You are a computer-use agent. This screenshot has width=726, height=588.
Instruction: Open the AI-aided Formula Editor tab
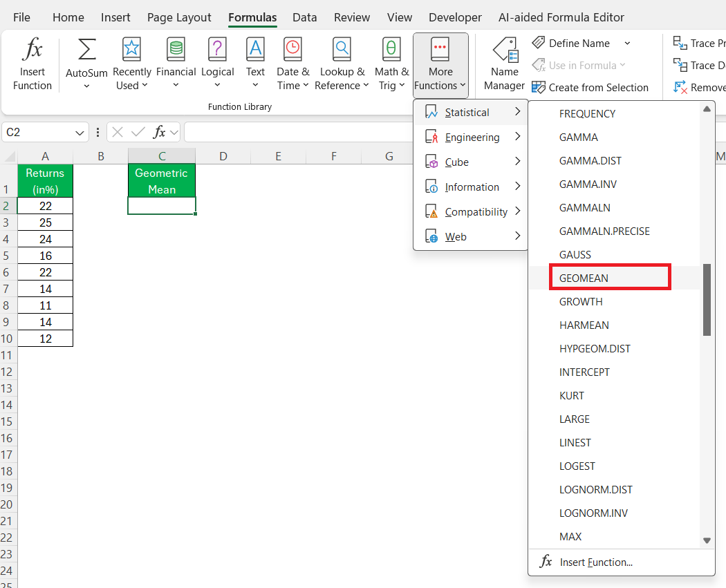click(561, 17)
